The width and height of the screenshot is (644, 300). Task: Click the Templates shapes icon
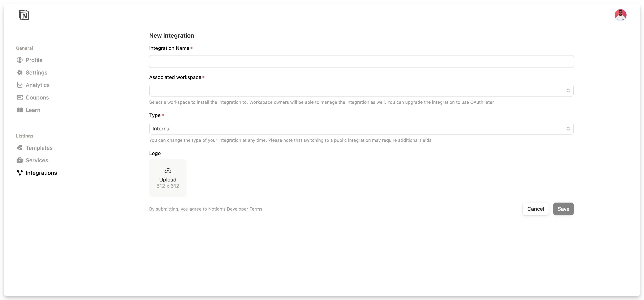pyautogui.click(x=20, y=148)
